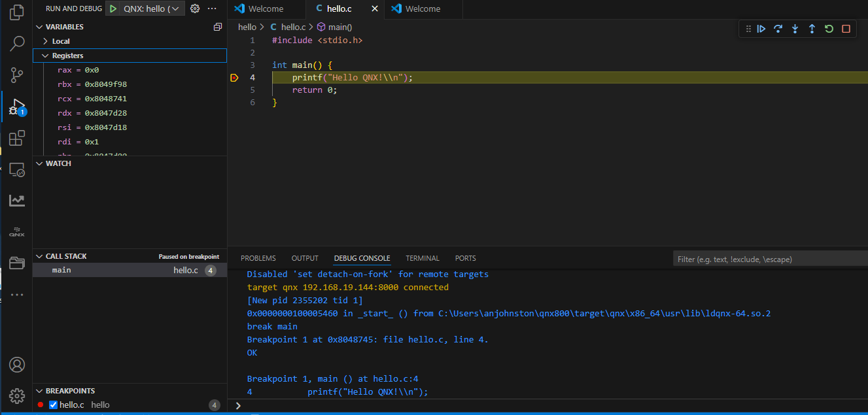The image size is (868, 415).
Task: Step out of the current function
Action: pyautogui.click(x=812, y=29)
